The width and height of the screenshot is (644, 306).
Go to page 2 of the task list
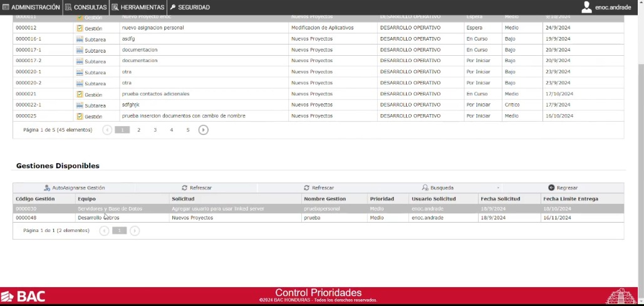coord(139,130)
